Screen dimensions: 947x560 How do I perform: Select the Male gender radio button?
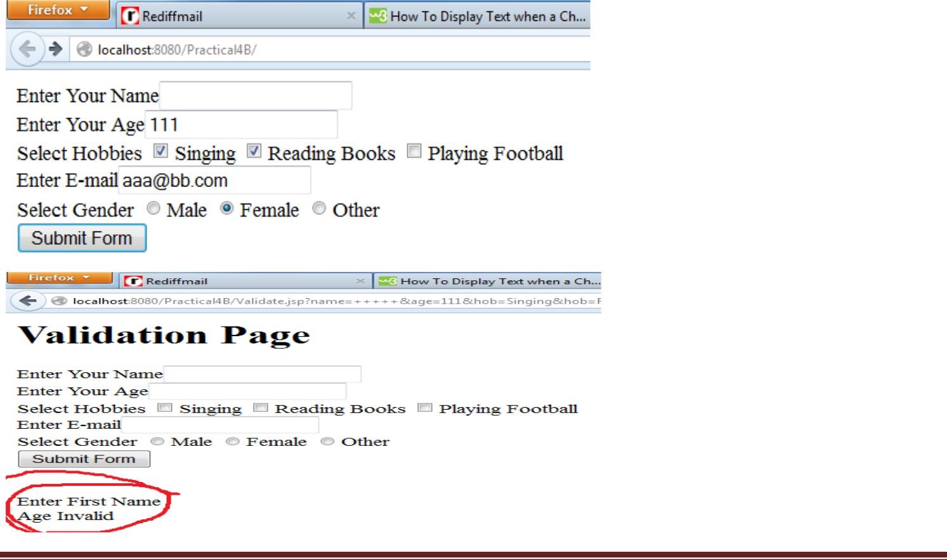152,209
